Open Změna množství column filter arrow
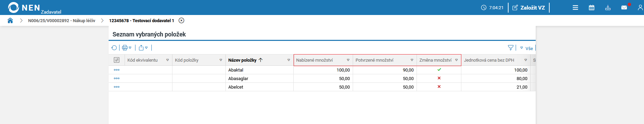This screenshot has height=124, width=644. click(456, 60)
